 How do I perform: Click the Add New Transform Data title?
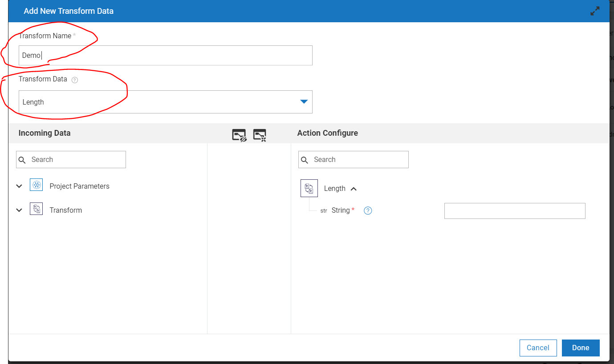[x=69, y=11]
